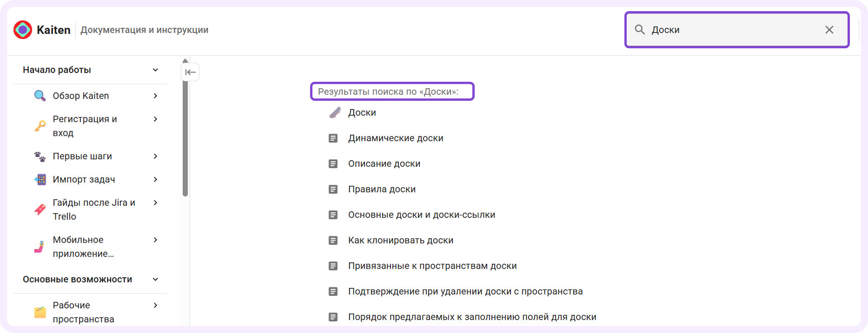Click key icon beside Регистрация и вход

coord(40,126)
